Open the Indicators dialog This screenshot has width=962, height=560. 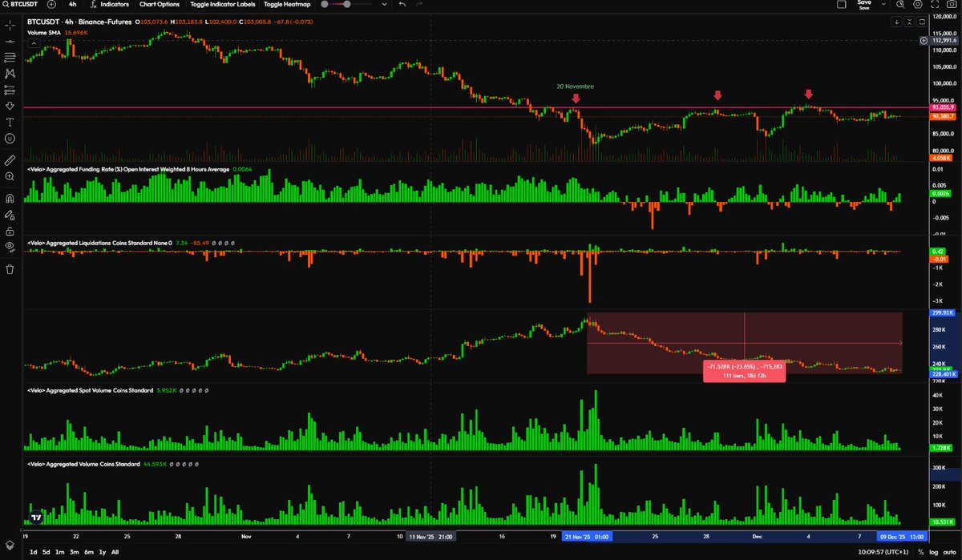[x=109, y=4]
